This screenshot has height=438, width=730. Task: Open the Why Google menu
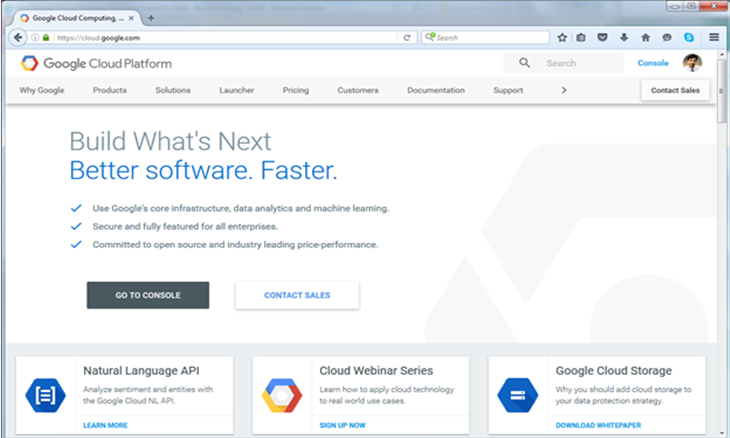coord(42,90)
